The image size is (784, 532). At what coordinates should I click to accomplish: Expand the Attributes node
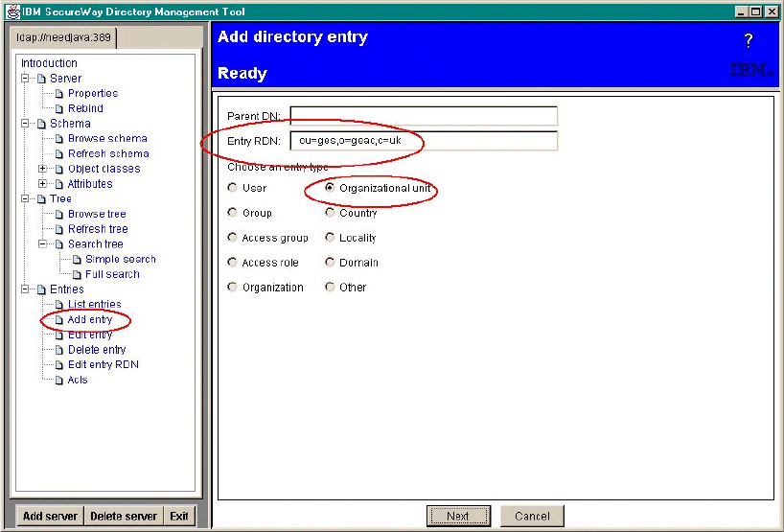coord(42,183)
